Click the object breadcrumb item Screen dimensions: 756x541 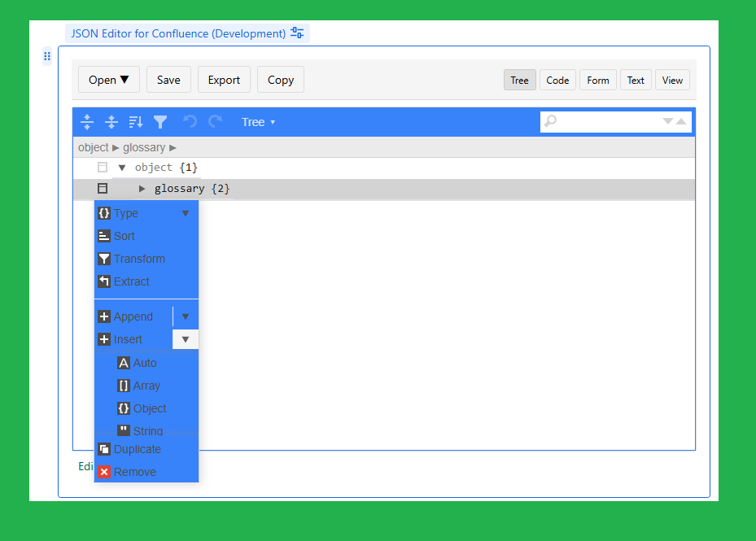(x=94, y=147)
